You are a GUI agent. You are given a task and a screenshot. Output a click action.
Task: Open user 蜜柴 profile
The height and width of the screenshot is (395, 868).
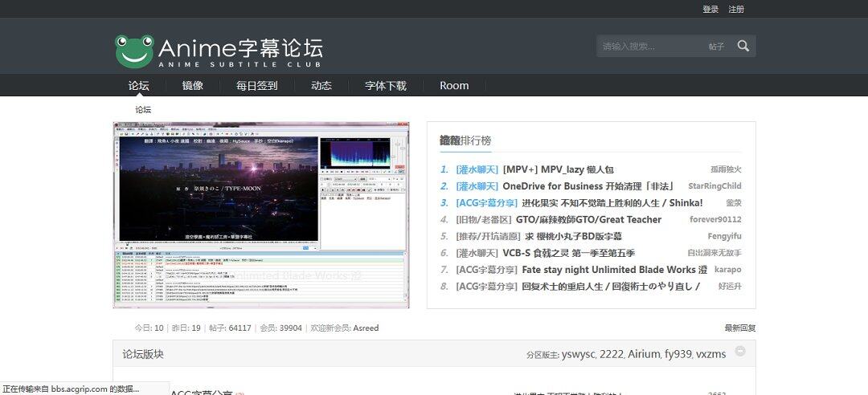point(734,203)
